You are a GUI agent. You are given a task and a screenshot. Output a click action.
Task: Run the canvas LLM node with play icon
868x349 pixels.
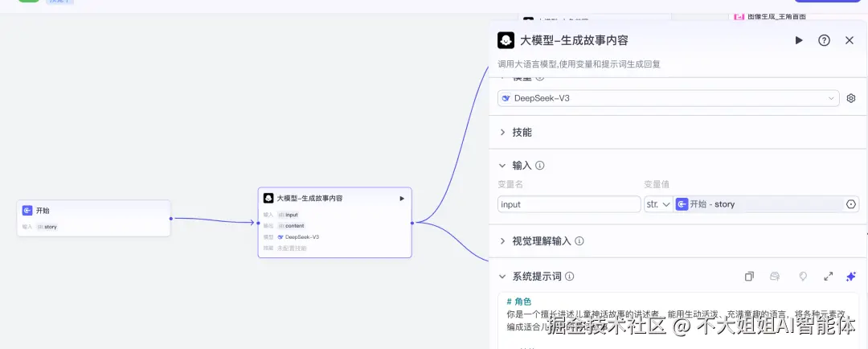402,199
